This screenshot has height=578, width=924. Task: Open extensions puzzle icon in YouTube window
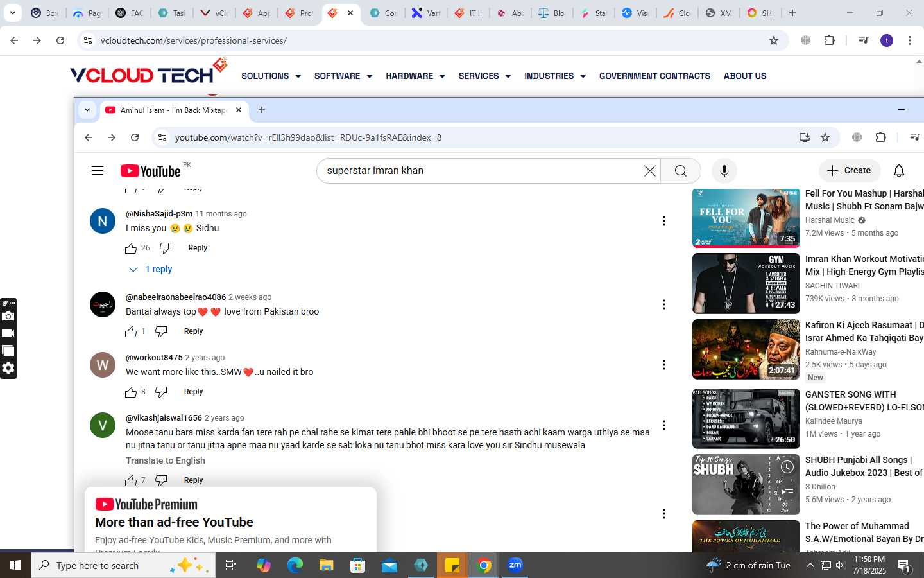(881, 137)
